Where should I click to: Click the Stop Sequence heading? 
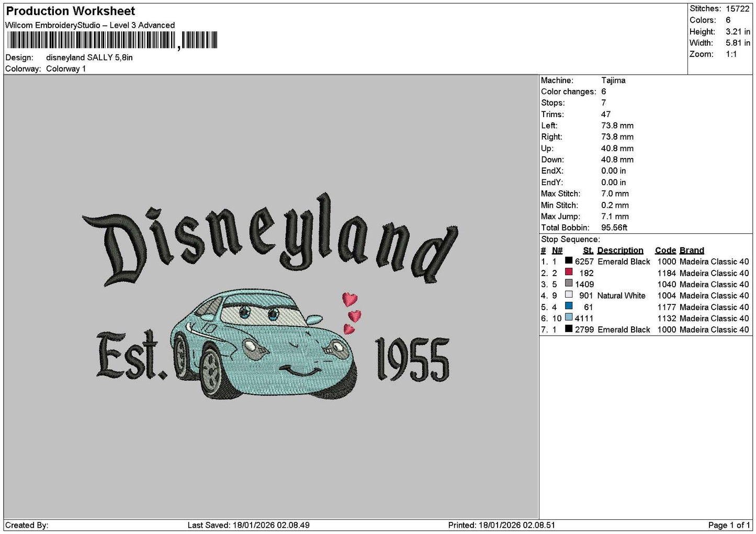click(570, 240)
